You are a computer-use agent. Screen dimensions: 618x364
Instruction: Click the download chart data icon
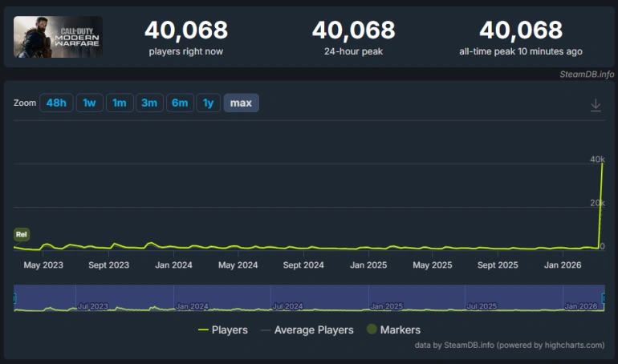tap(596, 105)
